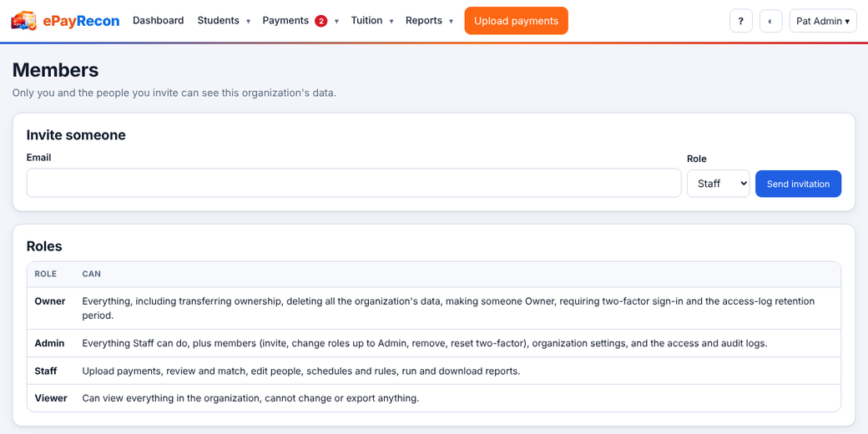The image size is (868, 434).
Task: Open the help question mark button
Action: (740, 21)
